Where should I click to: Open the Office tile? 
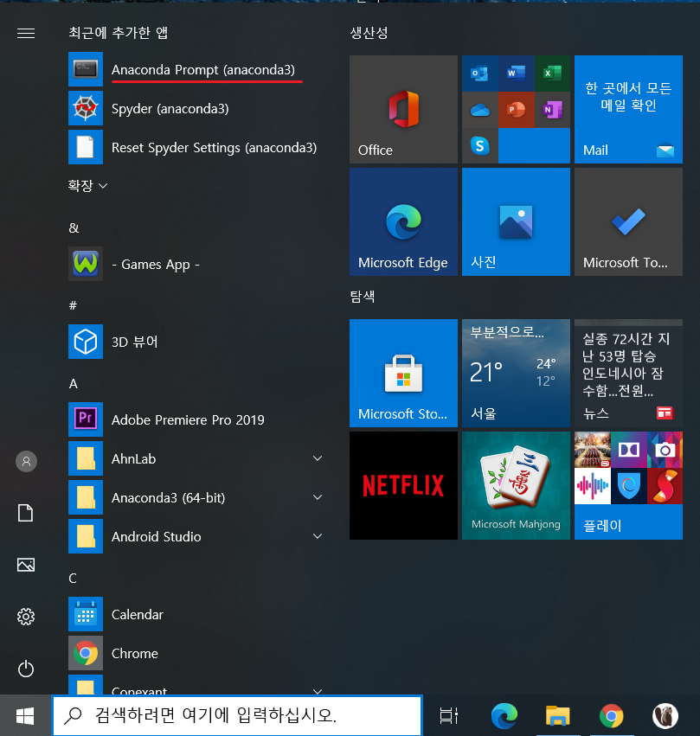[x=403, y=109]
